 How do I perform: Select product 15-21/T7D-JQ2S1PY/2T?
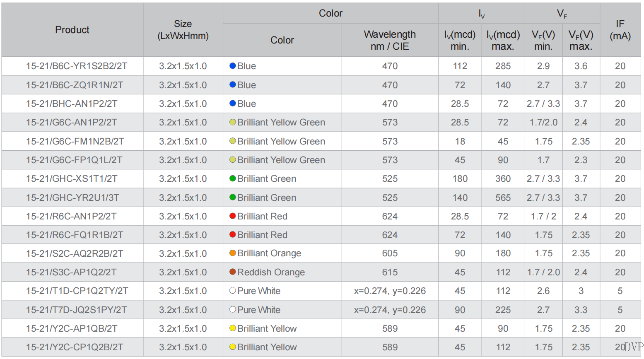[77, 310]
